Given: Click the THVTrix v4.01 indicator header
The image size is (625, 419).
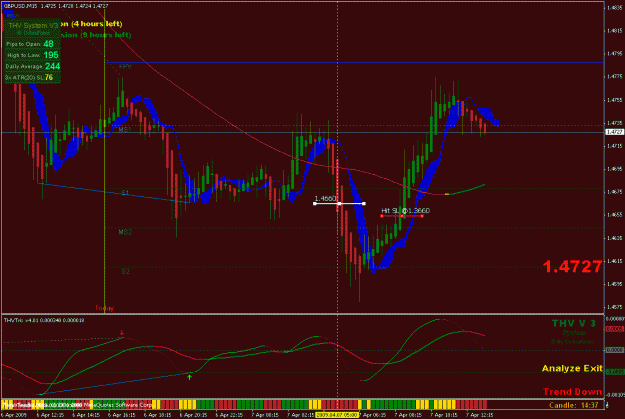Looking at the screenshot, I should point(44,320).
